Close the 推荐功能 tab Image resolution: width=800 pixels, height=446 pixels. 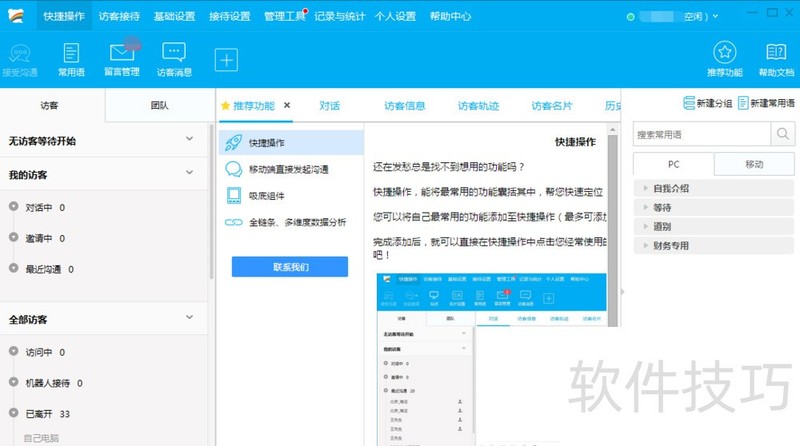(x=287, y=105)
